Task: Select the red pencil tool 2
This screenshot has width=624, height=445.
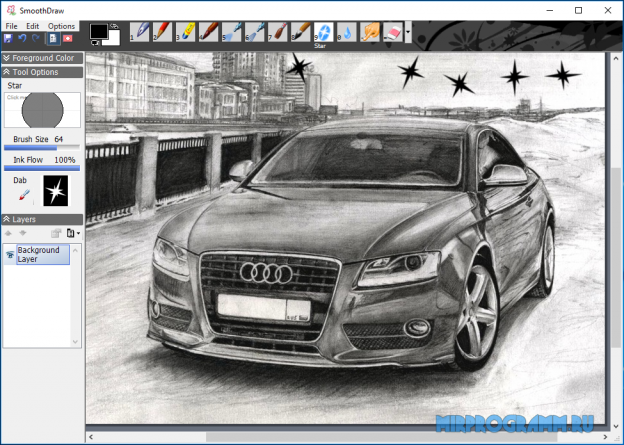Action: click(x=163, y=32)
